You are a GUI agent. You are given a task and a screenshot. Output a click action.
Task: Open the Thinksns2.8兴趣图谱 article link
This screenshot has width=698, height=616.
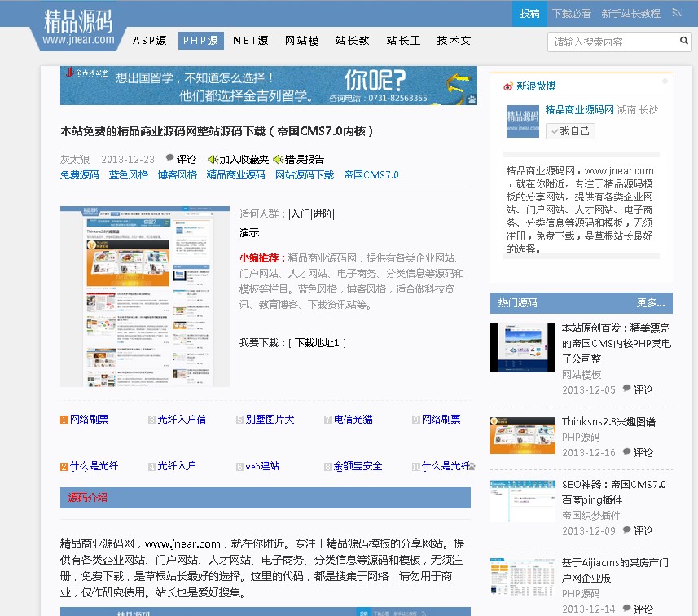608,422
